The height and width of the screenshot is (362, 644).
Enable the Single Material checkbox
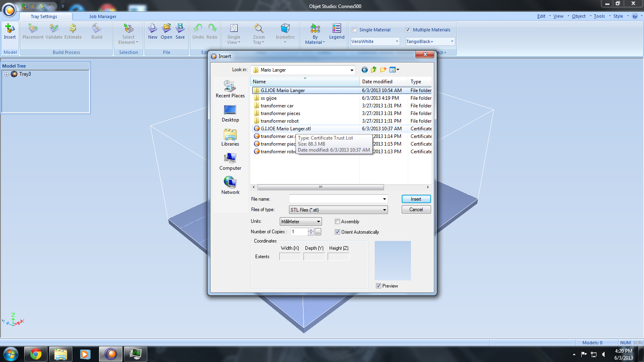click(355, 30)
